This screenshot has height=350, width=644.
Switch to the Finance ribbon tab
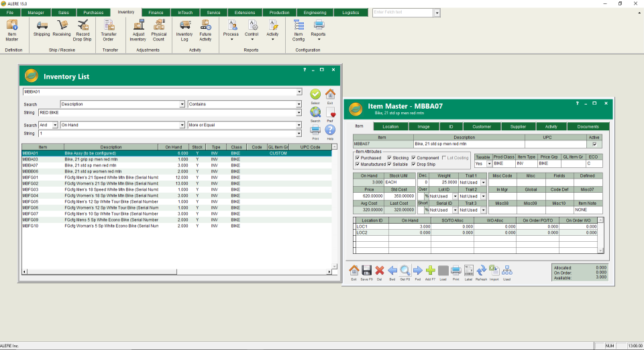pyautogui.click(x=156, y=13)
